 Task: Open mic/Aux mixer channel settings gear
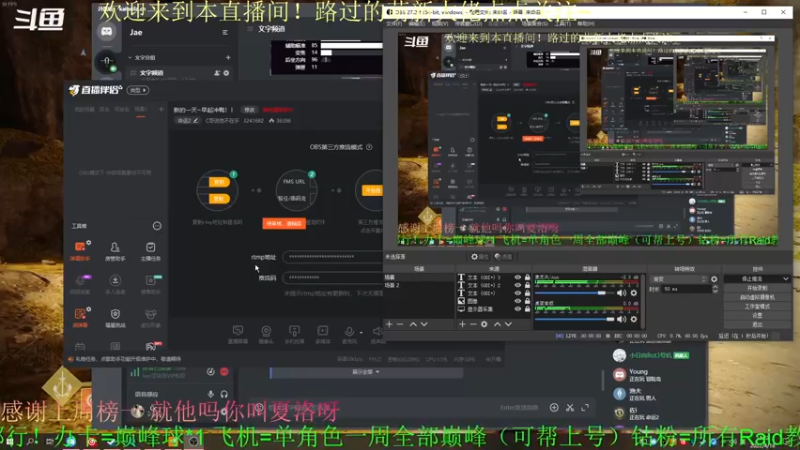(x=634, y=293)
